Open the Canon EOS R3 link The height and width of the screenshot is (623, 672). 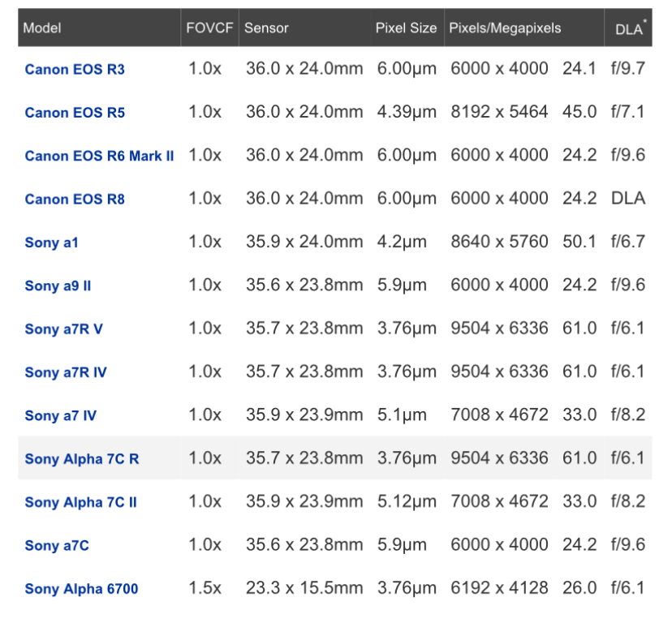[x=75, y=69]
